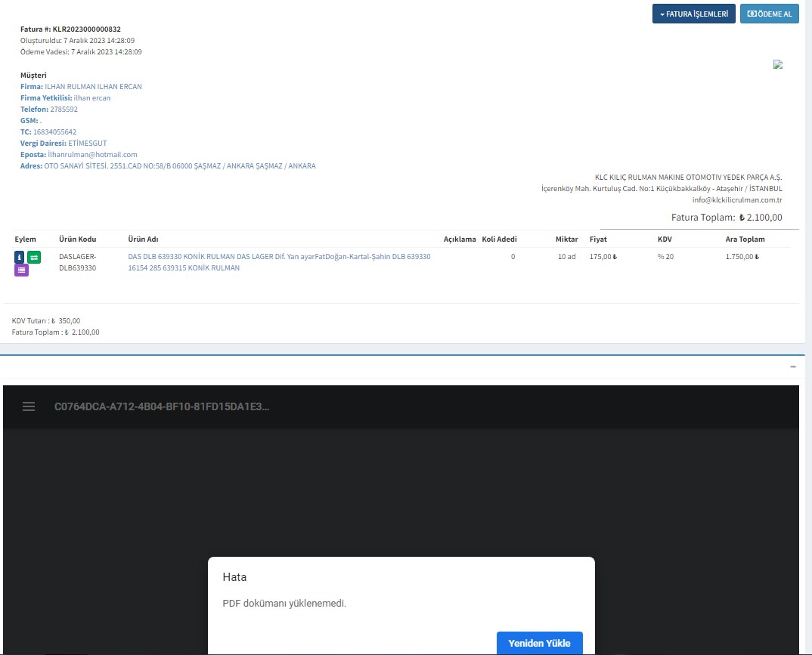Open the DAS DLB 639330 product name link
The image size is (812, 655).
[x=279, y=262]
